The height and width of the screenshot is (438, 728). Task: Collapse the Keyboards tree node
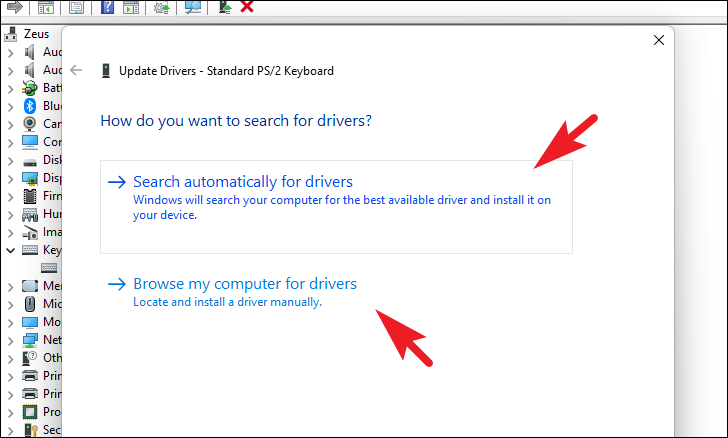[x=10, y=250]
